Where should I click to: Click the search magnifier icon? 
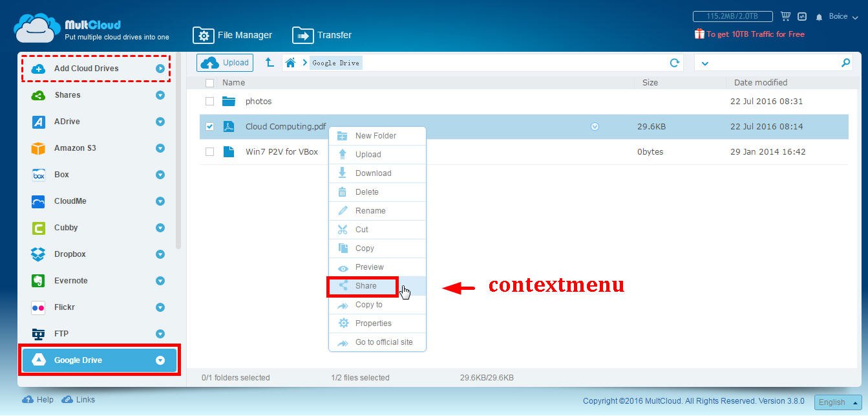click(846, 63)
